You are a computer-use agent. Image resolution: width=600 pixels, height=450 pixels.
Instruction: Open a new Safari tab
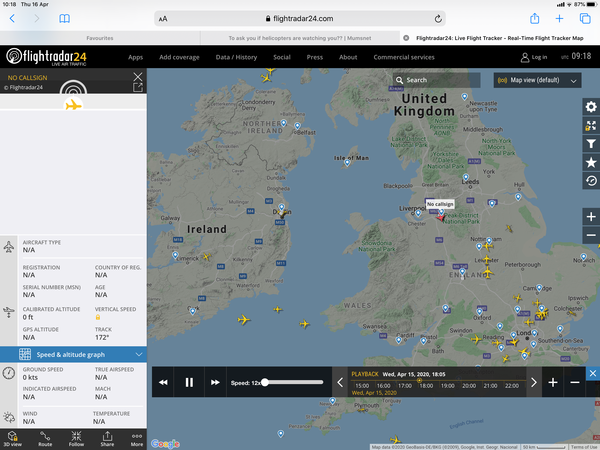pos(559,18)
